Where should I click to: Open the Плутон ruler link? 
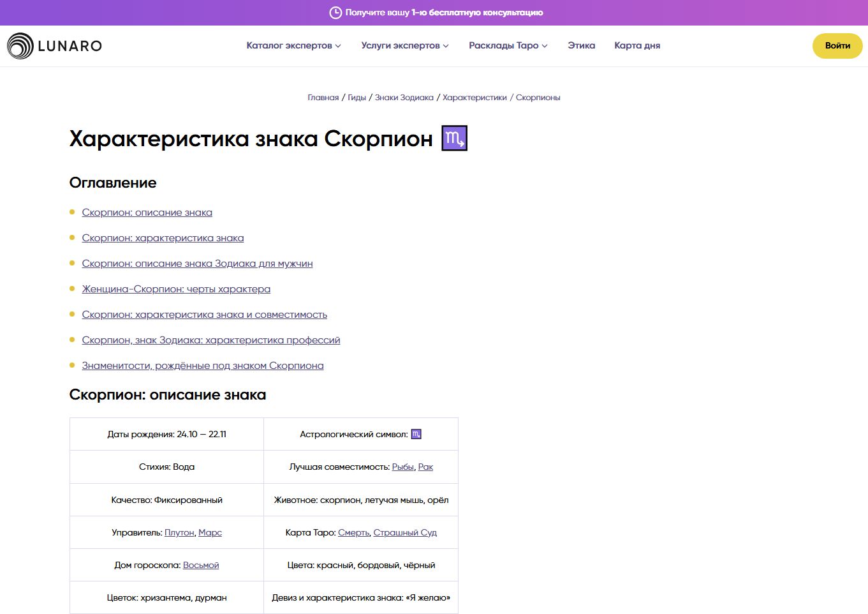tap(179, 533)
